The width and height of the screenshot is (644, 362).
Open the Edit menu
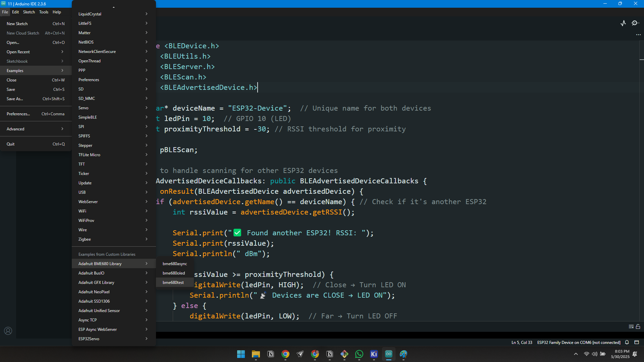click(15, 12)
